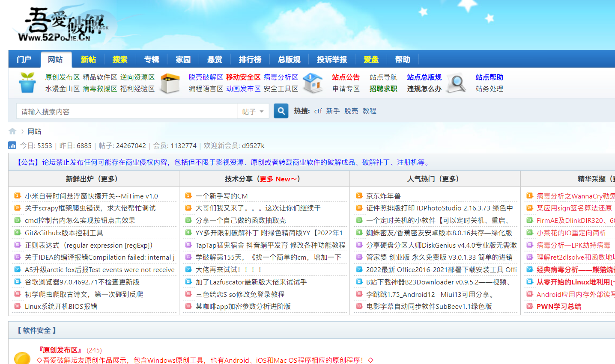Screen dimensions: 615x364
Task: Click the ctf hot search keyword
Action: (x=318, y=111)
